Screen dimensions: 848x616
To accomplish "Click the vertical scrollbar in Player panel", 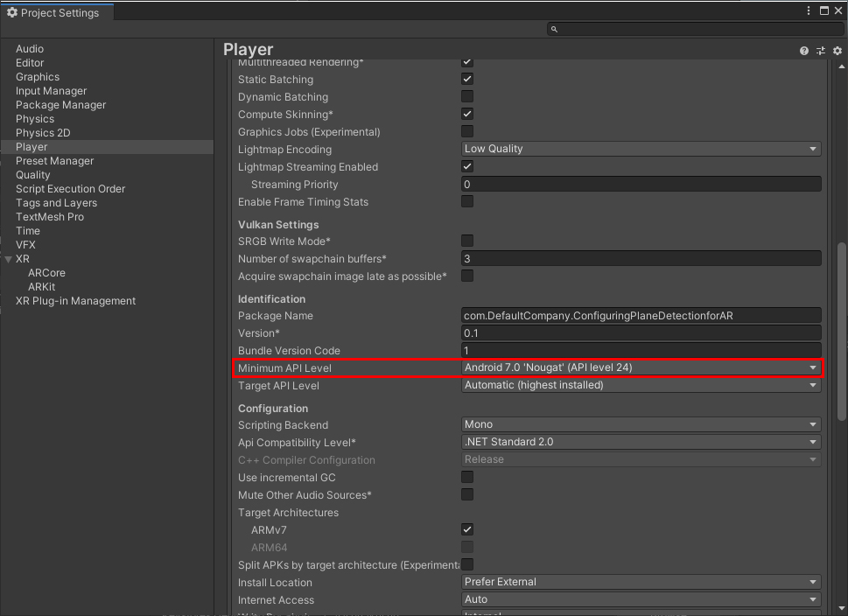I will pyautogui.click(x=839, y=350).
